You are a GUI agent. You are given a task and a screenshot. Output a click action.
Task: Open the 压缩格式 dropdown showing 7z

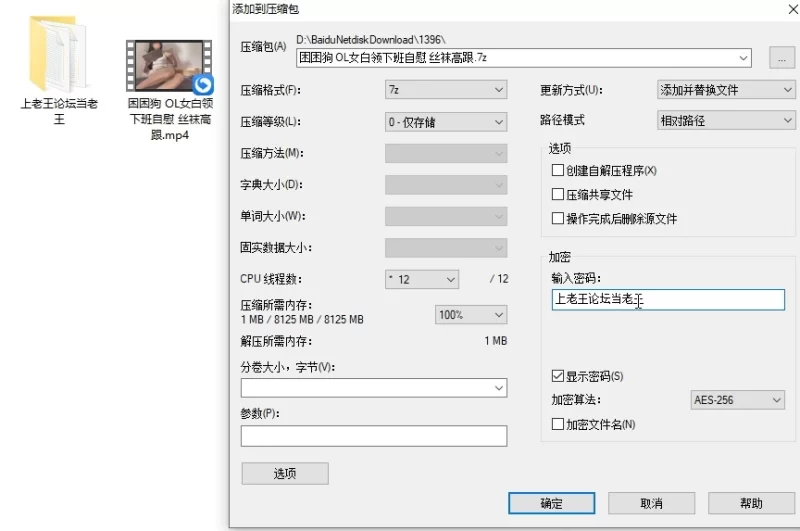(x=446, y=90)
